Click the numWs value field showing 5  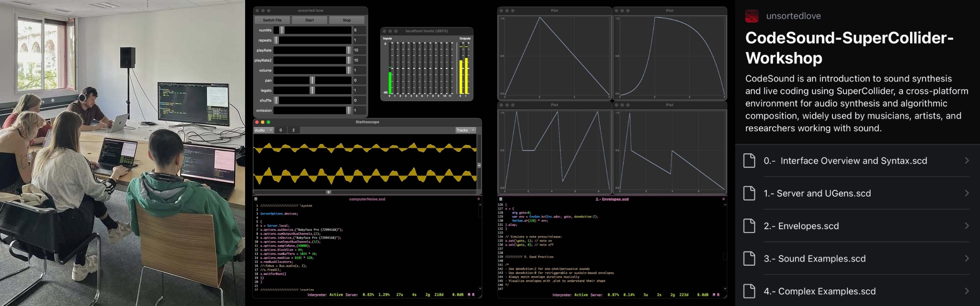coord(359,30)
